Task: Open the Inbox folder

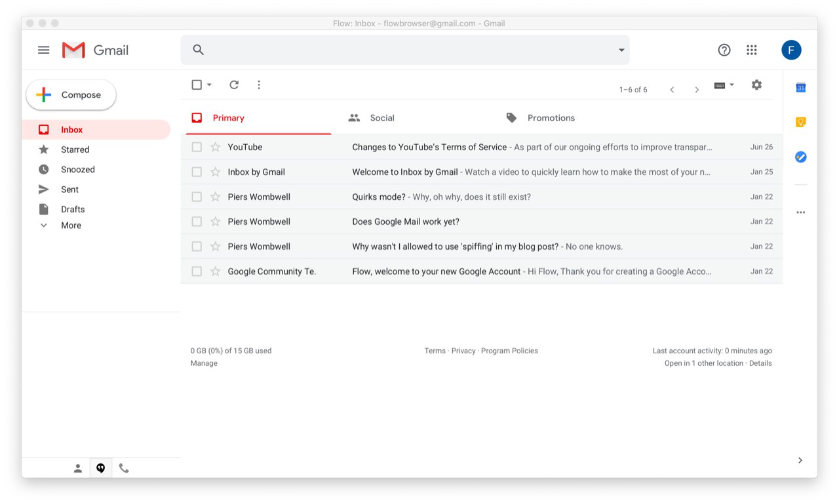Action: pyautogui.click(x=96, y=130)
